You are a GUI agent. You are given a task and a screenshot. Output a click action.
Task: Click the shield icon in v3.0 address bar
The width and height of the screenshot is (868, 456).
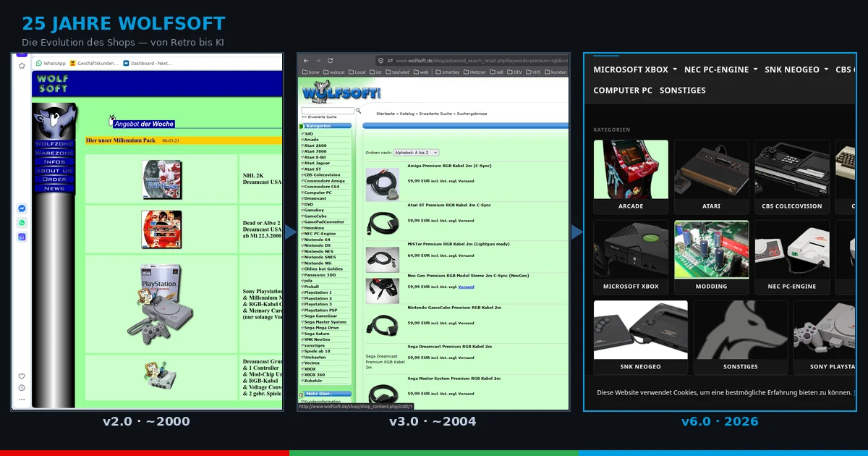click(x=381, y=61)
